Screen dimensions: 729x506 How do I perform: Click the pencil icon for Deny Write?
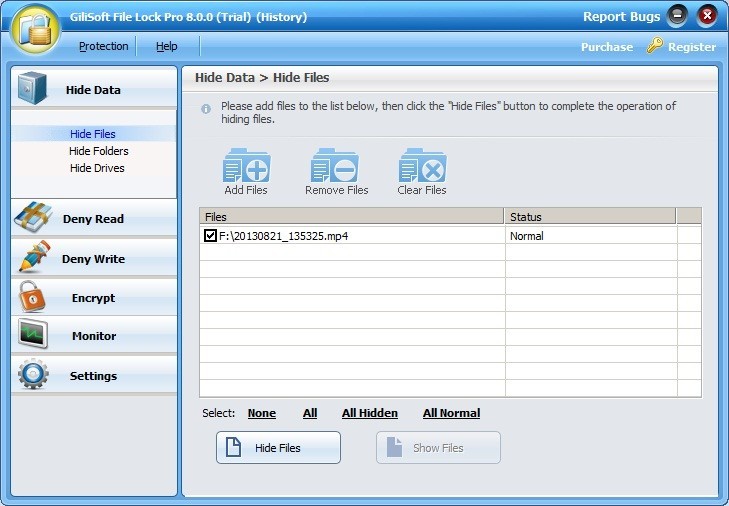coord(34,256)
